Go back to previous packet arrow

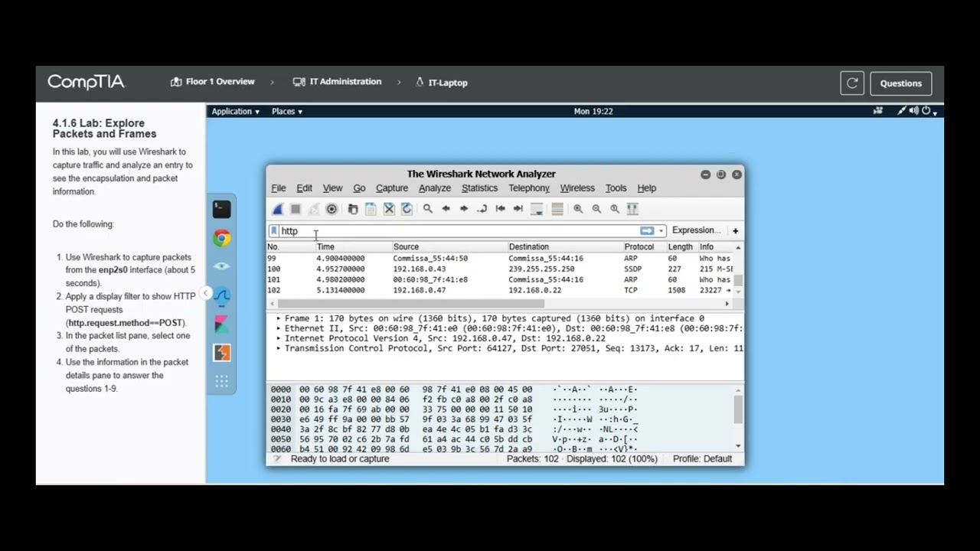point(446,209)
